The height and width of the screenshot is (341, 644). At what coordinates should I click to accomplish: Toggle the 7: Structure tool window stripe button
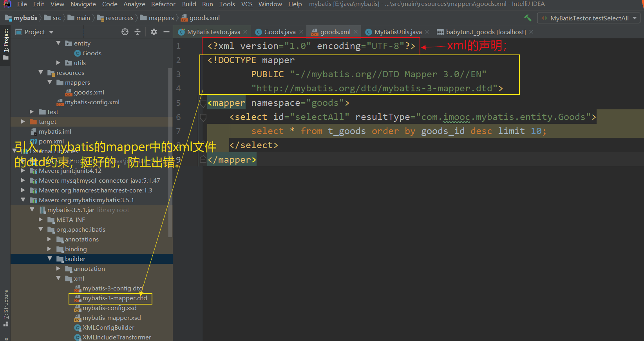click(5, 309)
